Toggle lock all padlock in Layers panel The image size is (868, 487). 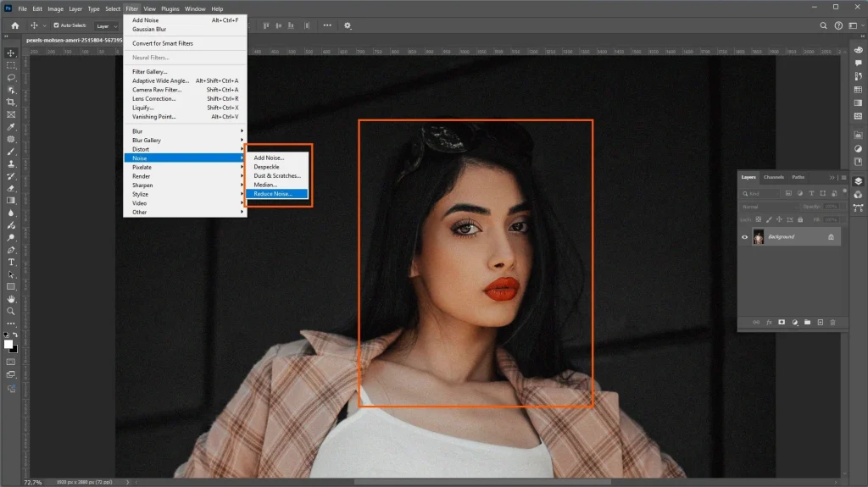pyautogui.click(x=800, y=219)
